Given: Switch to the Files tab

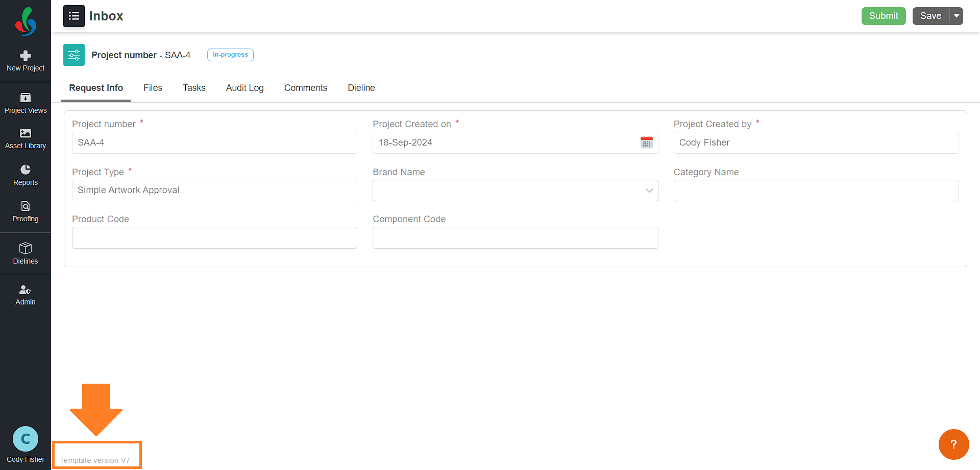Looking at the screenshot, I should click(x=153, y=88).
